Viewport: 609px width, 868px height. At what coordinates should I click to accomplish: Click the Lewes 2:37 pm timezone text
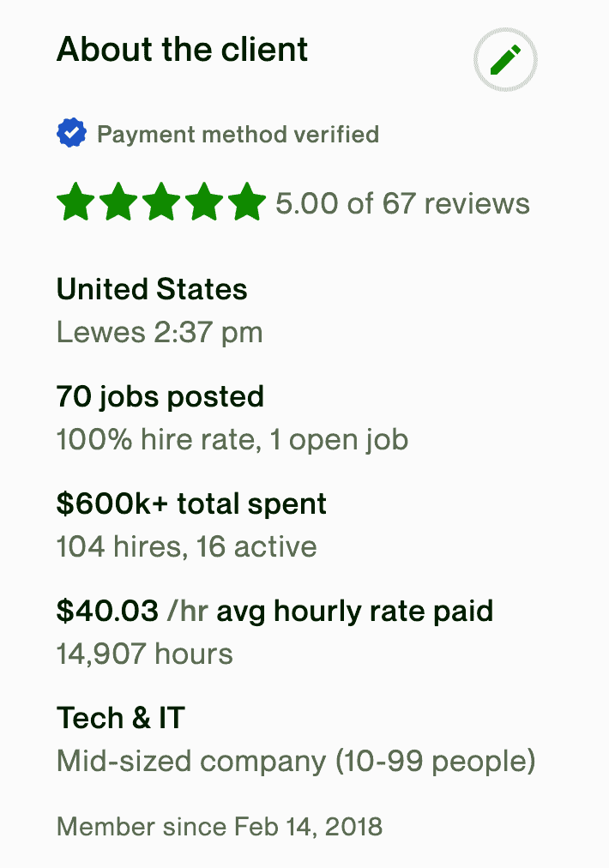click(x=160, y=332)
